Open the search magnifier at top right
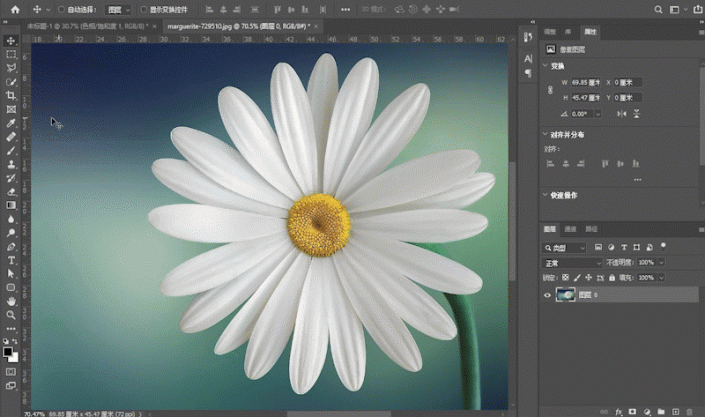705x417 pixels. pyautogui.click(x=656, y=8)
